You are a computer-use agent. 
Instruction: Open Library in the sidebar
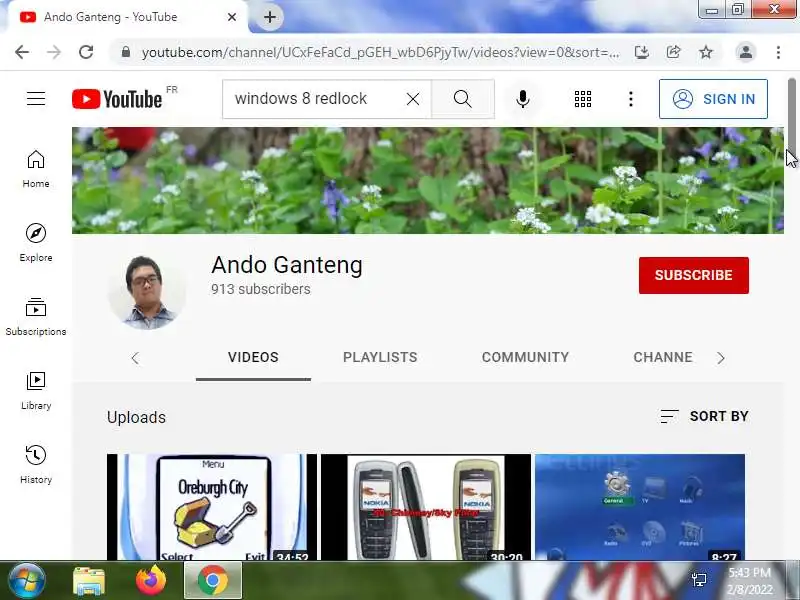click(36, 391)
